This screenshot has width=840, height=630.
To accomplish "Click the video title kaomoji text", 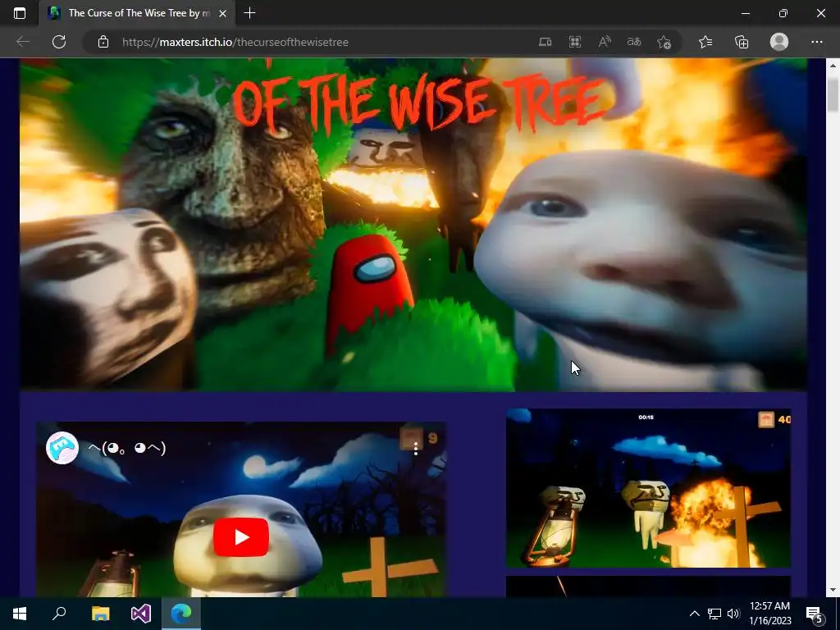I will (127, 448).
